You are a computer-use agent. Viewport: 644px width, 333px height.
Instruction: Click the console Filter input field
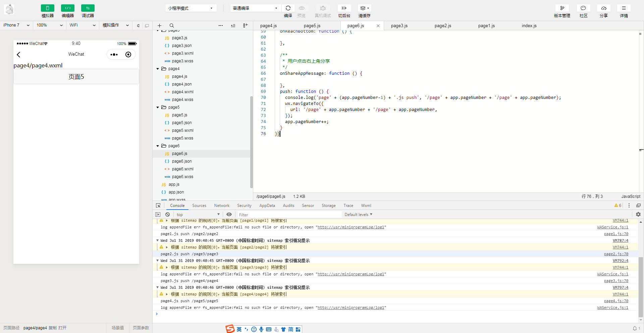pos(288,215)
